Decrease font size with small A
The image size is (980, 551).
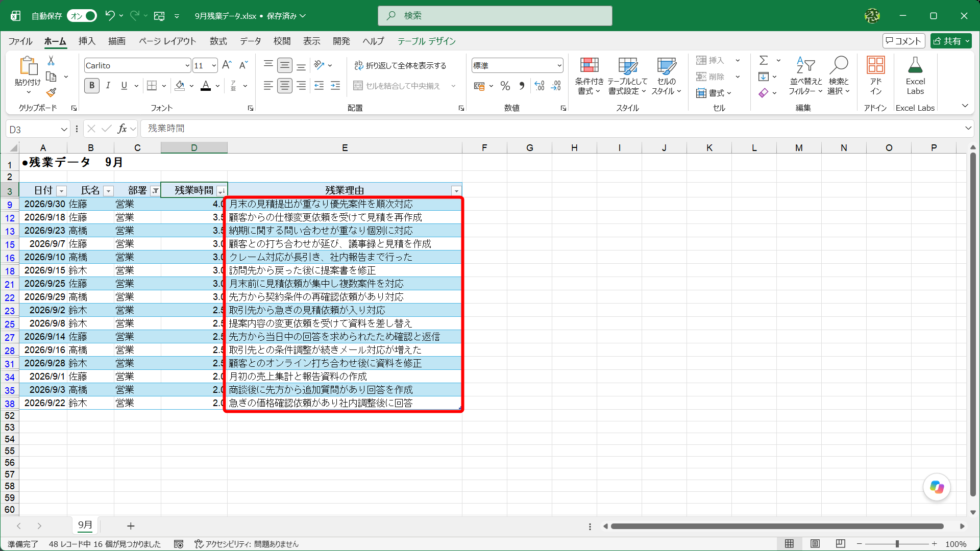243,65
